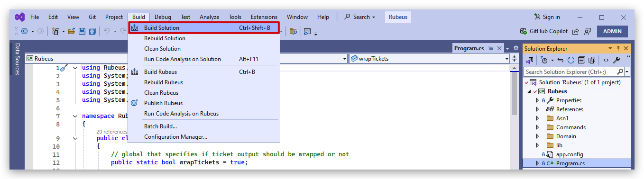Click the View Code icon
The image size is (644, 179).
click(x=606, y=60)
